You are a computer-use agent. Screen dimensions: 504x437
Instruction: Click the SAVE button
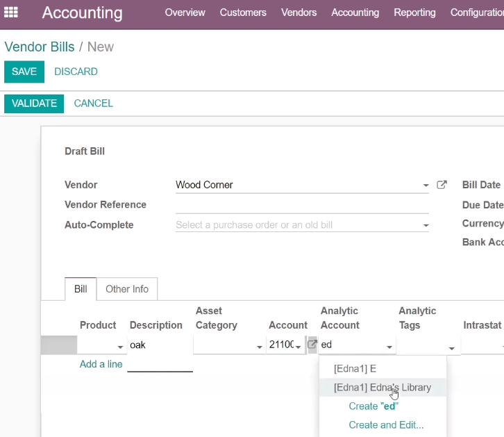24,72
